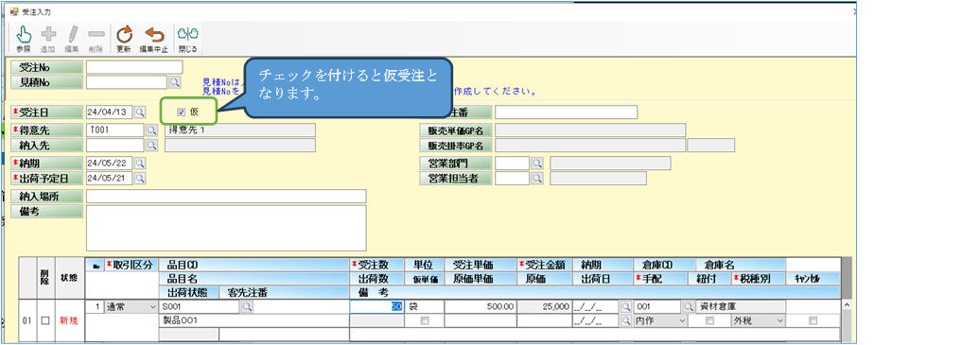This screenshot has height=345, width=980.
Task: Open the line-item 出荷日 date lookup magnifier
Action: 625,320
